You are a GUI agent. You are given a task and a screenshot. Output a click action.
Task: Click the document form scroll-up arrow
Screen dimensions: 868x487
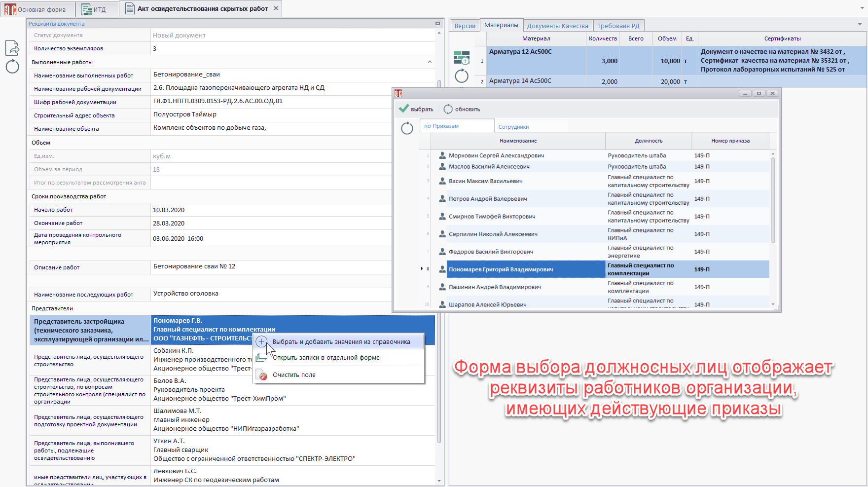tap(439, 33)
